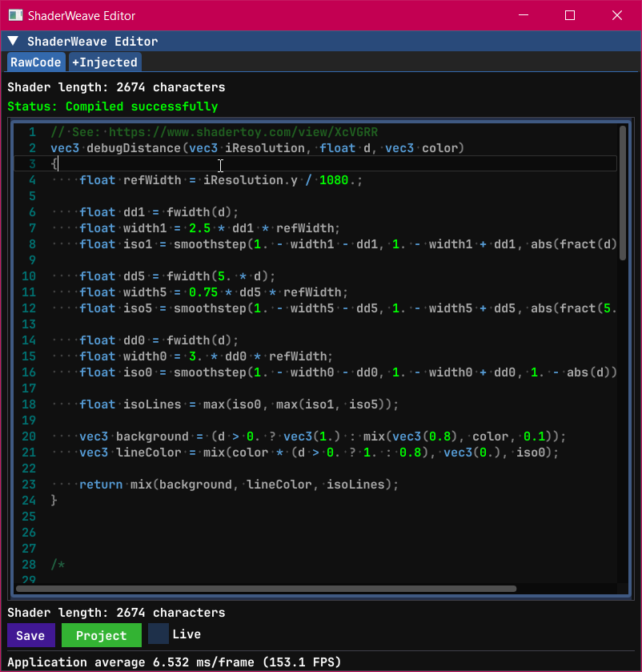Image resolution: width=642 pixels, height=672 pixels.
Task: Click line number 20 in the gutter
Action: (28, 436)
